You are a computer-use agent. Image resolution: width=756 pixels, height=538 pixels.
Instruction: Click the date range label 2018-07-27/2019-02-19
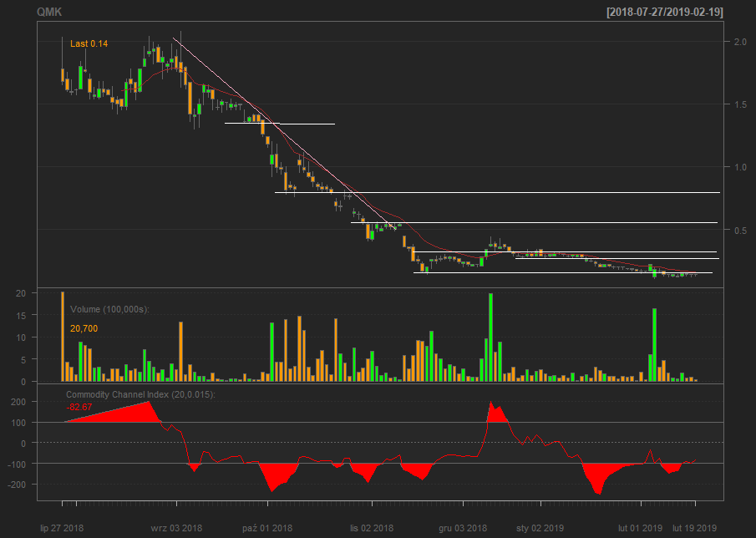coord(665,12)
